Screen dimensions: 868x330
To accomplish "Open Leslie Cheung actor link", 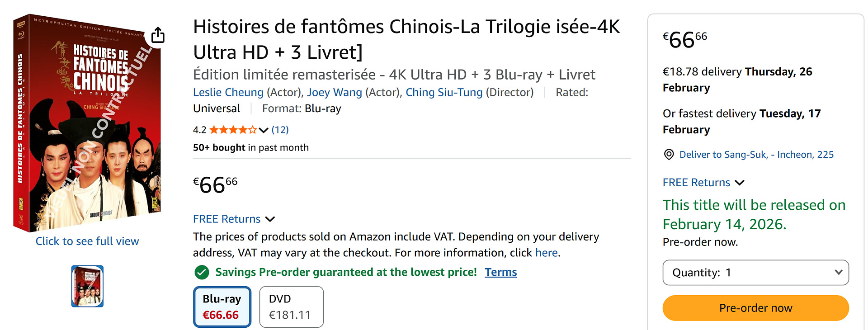I will pos(228,93).
